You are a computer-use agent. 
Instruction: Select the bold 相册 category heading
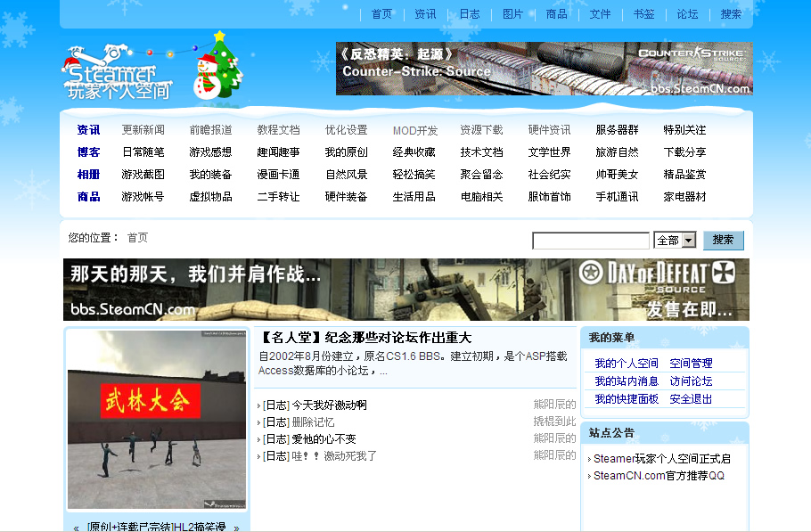tap(88, 175)
